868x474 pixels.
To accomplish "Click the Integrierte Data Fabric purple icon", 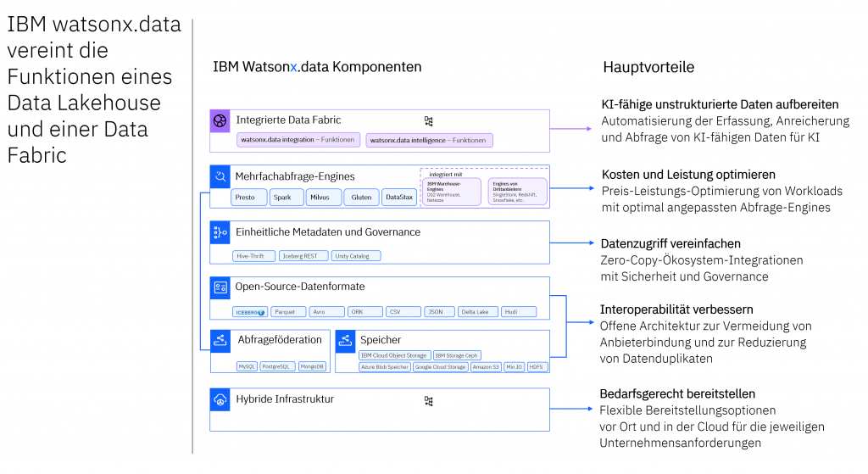I will tap(220, 120).
